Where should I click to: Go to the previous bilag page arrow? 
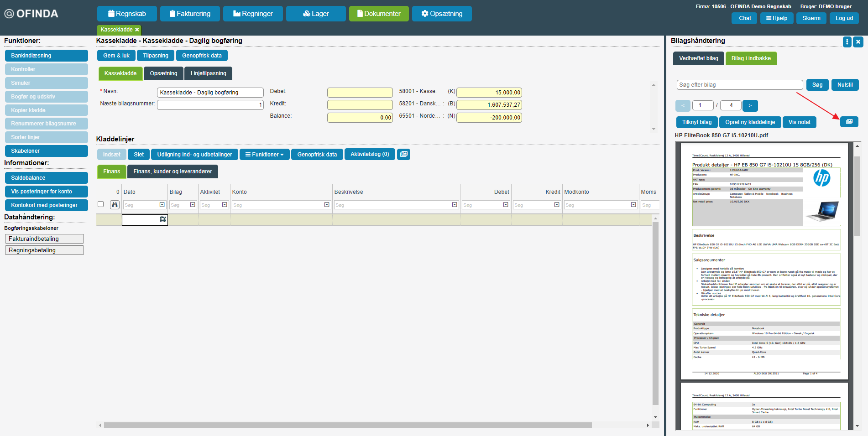683,105
